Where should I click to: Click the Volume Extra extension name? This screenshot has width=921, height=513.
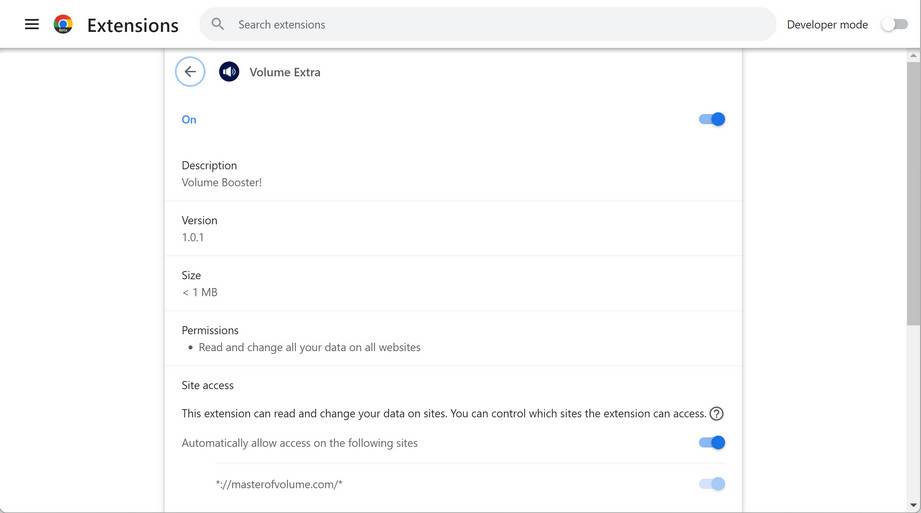[x=285, y=72]
